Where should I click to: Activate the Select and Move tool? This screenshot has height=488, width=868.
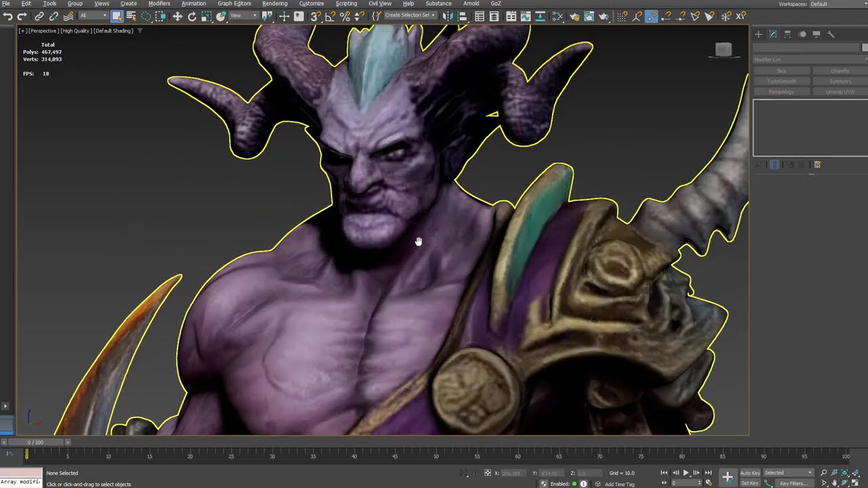click(x=178, y=16)
